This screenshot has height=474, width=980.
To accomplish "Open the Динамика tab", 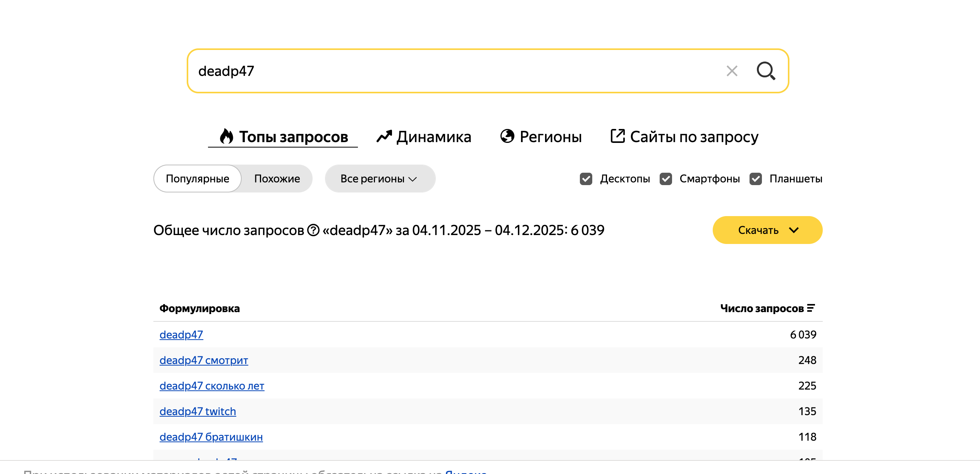I will [x=433, y=137].
